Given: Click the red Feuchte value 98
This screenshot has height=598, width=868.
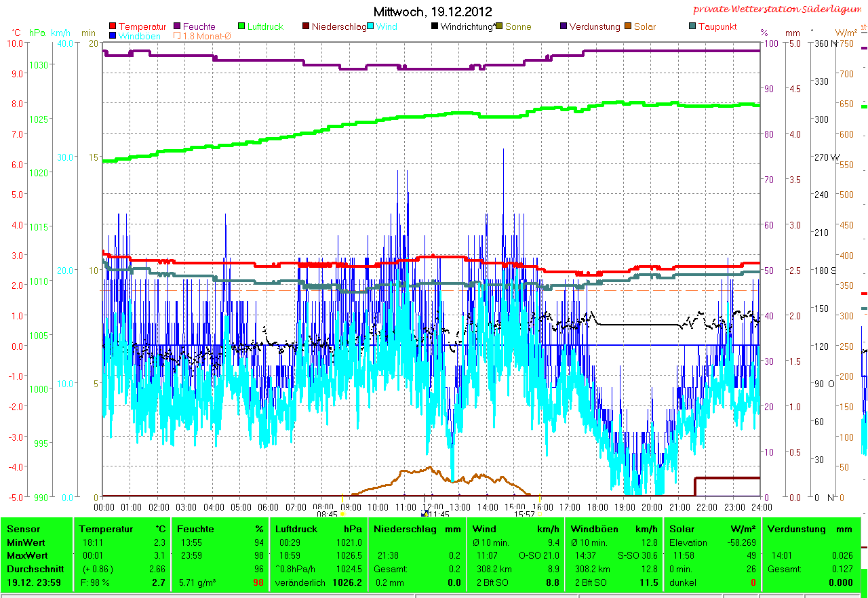Looking at the screenshot, I should [x=258, y=582].
